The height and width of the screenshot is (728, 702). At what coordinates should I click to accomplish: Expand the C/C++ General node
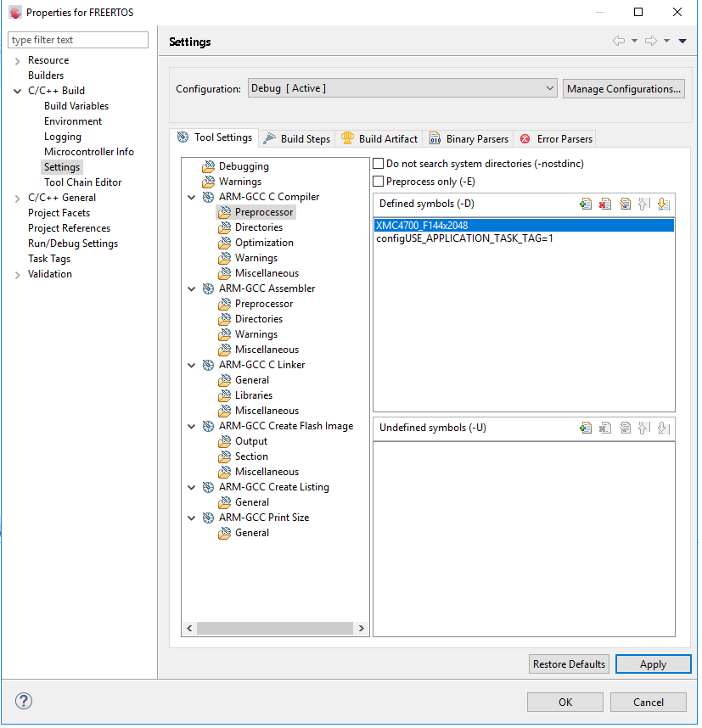click(17, 199)
